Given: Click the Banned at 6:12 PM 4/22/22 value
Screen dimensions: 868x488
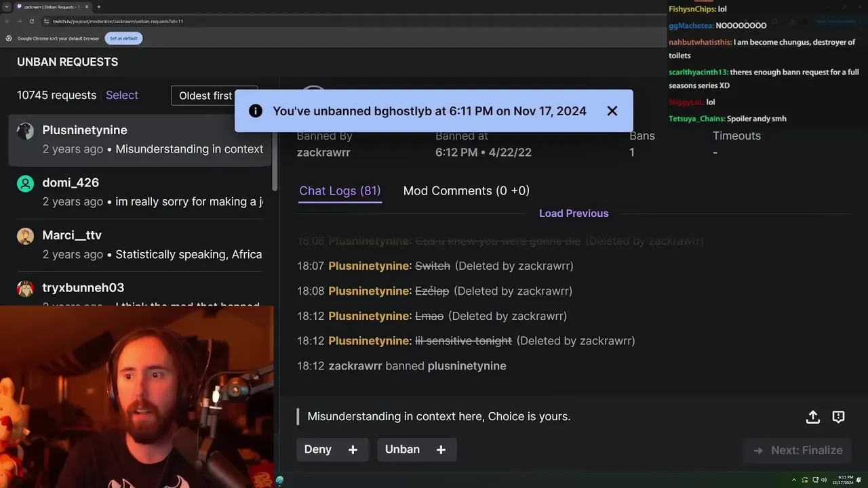Looking at the screenshot, I should [484, 152].
